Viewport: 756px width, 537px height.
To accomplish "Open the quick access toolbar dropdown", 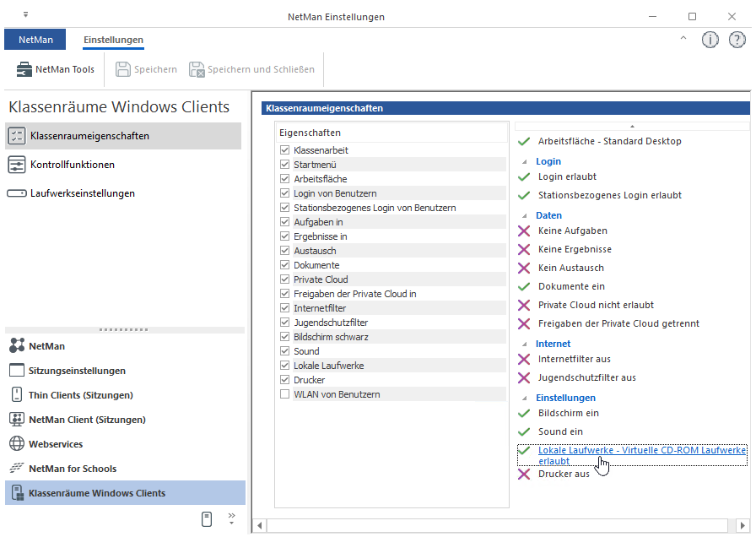I will pos(25,15).
